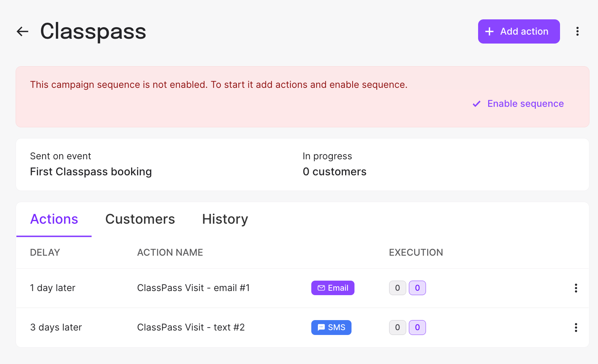Click the Add action button
This screenshot has height=364, width=598.
(518, 31)
